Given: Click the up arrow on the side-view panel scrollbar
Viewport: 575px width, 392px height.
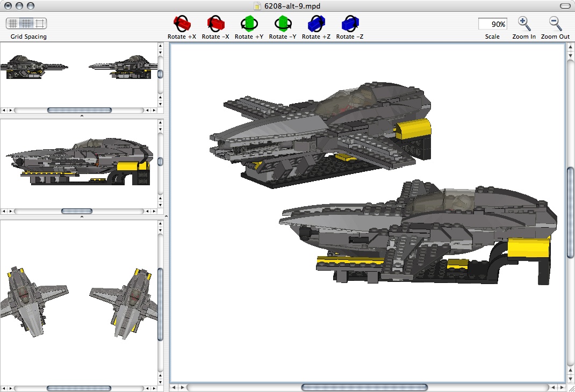Looking at the screenshot, I should point(159,122).
